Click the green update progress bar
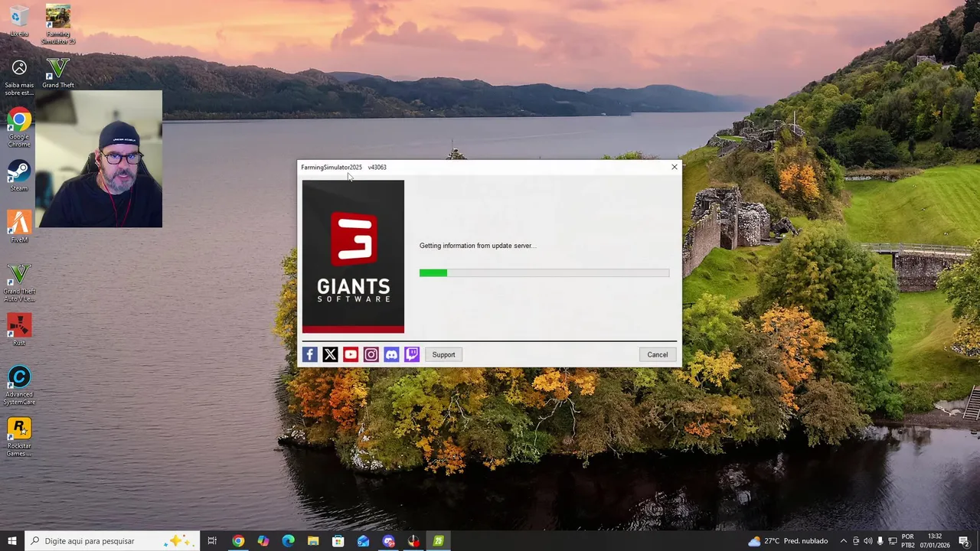The height and width of the screenshot is (551, 980). click(x=544, y=272)
